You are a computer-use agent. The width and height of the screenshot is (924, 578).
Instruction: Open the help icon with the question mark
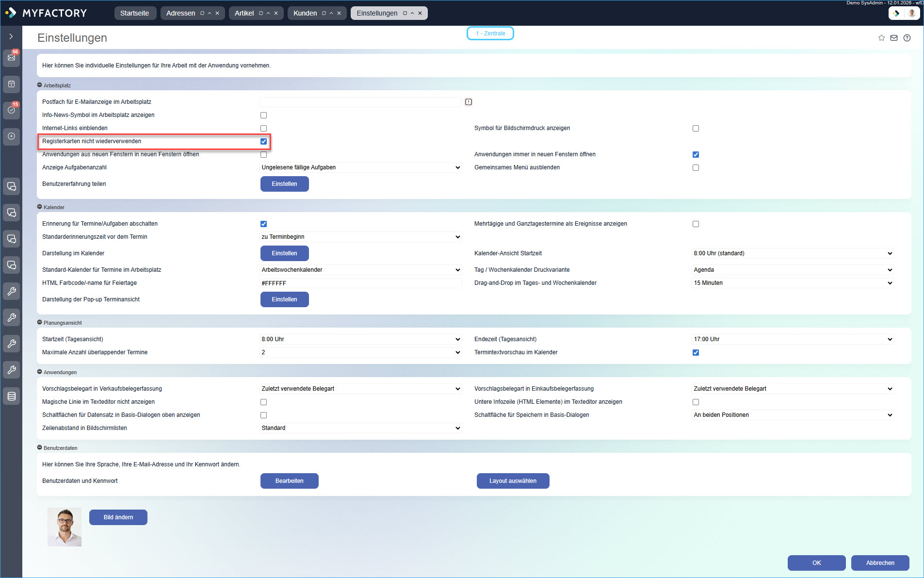click(x=908, y=38)
